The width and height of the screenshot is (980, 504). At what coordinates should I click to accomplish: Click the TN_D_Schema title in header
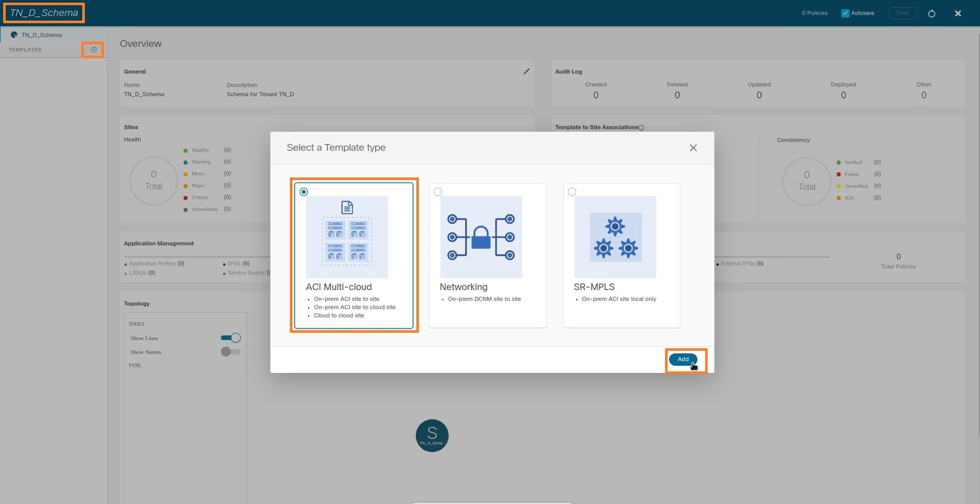(44, 13)
